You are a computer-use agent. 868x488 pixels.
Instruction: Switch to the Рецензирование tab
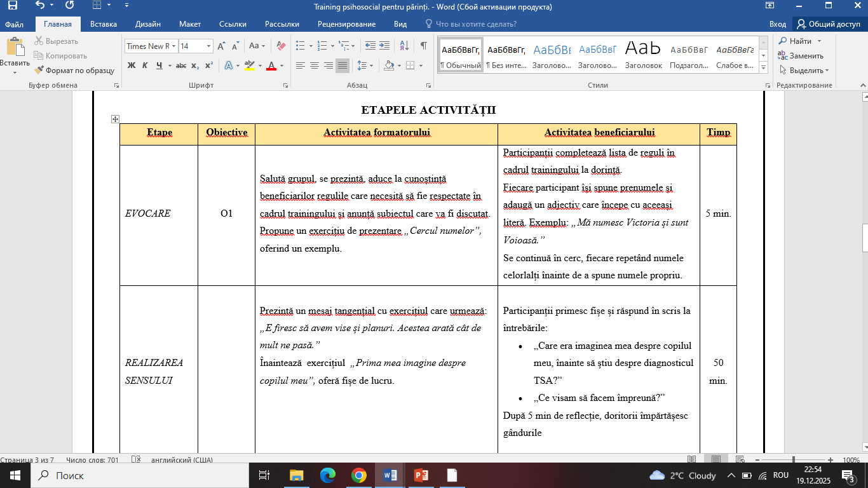[348, 24]
